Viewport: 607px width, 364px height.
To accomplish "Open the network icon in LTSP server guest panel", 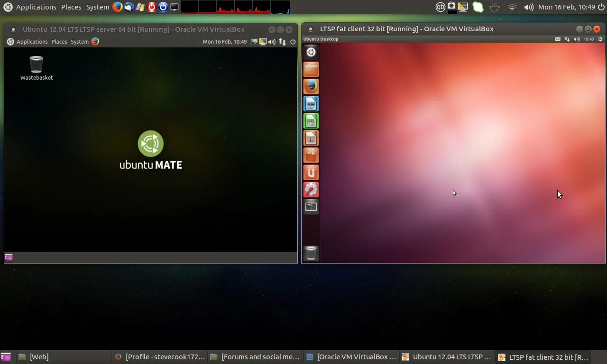I will [x=282, y=42].
